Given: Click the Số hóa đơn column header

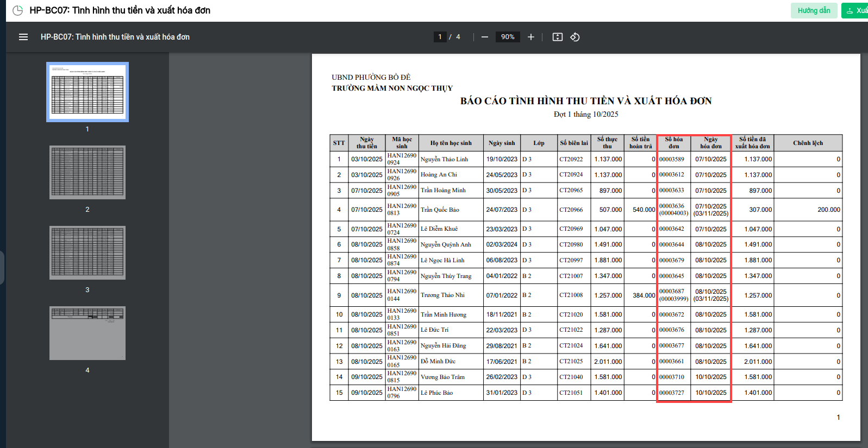Looking at the screenshot, I should coord(674,143).
